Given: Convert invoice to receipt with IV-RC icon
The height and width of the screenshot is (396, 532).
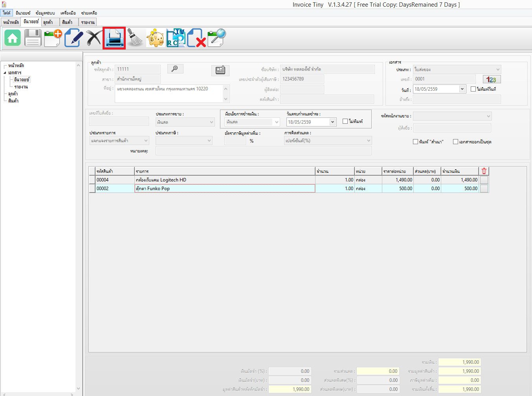Looking at the screenshot, I should 176,38.
